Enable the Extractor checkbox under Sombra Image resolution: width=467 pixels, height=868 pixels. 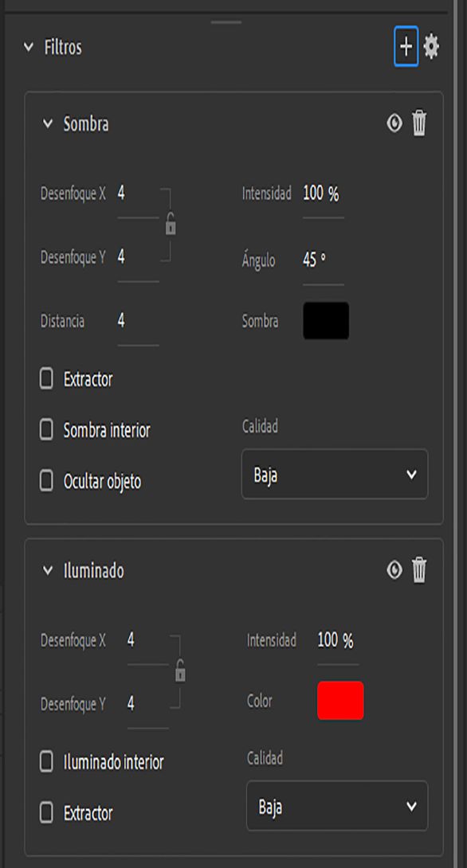tap(45, 380)
